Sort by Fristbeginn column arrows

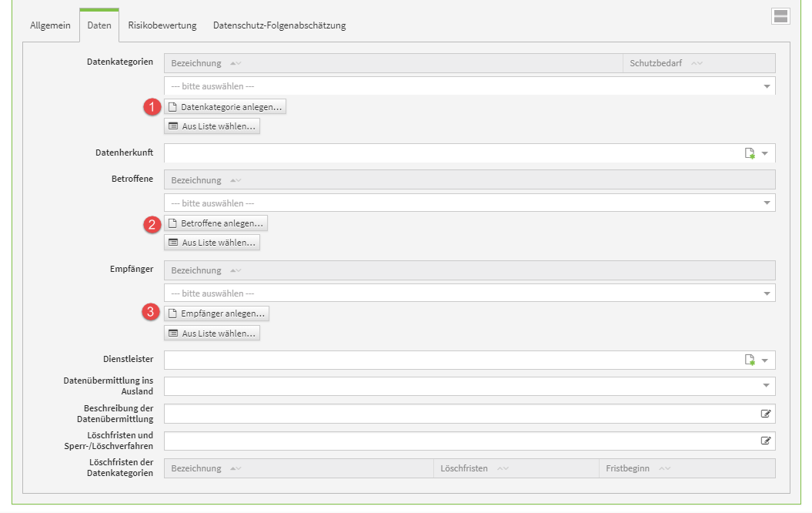664,468
